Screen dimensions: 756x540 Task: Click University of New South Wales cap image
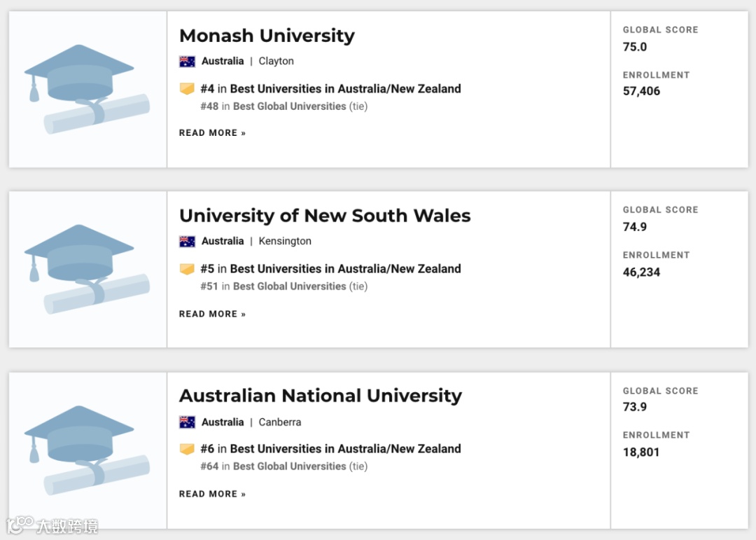coord(87,269)
